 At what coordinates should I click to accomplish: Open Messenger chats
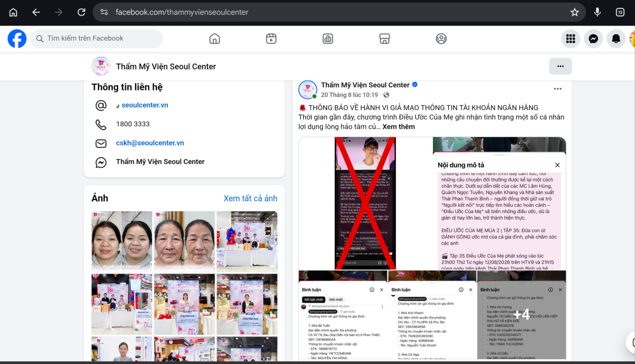(x=593, y=39)
